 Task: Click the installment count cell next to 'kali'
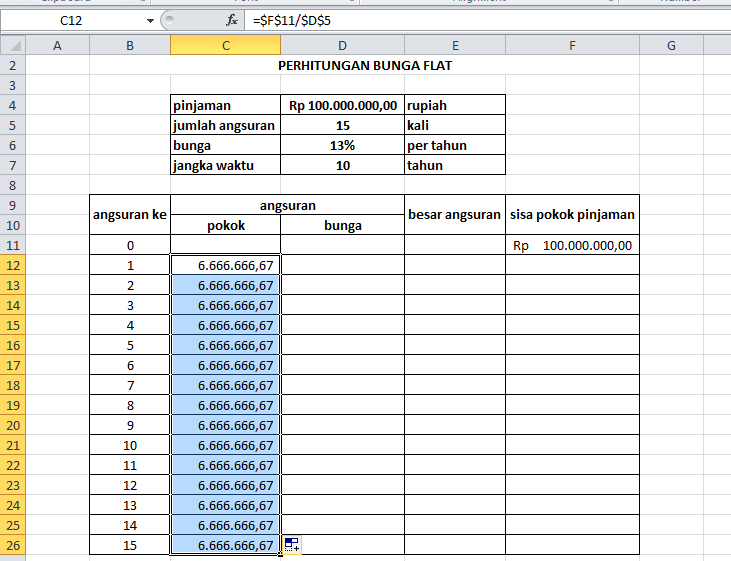[342, 125]
